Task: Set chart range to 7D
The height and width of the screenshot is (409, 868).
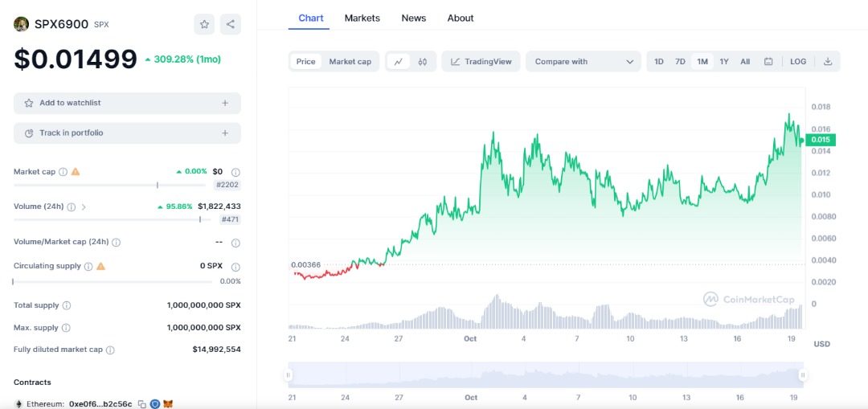Action: pyautogui.click(x=681, y=61)
